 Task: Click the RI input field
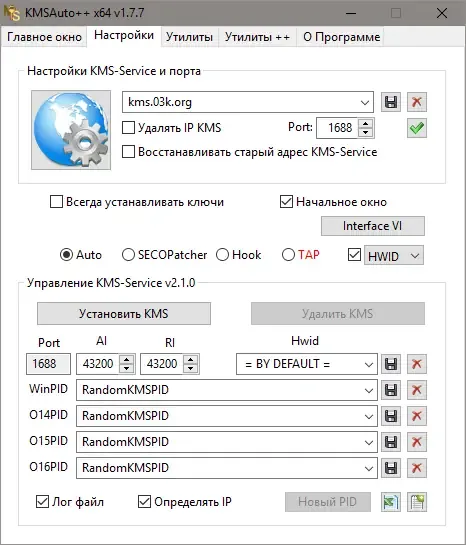point(162,364)
